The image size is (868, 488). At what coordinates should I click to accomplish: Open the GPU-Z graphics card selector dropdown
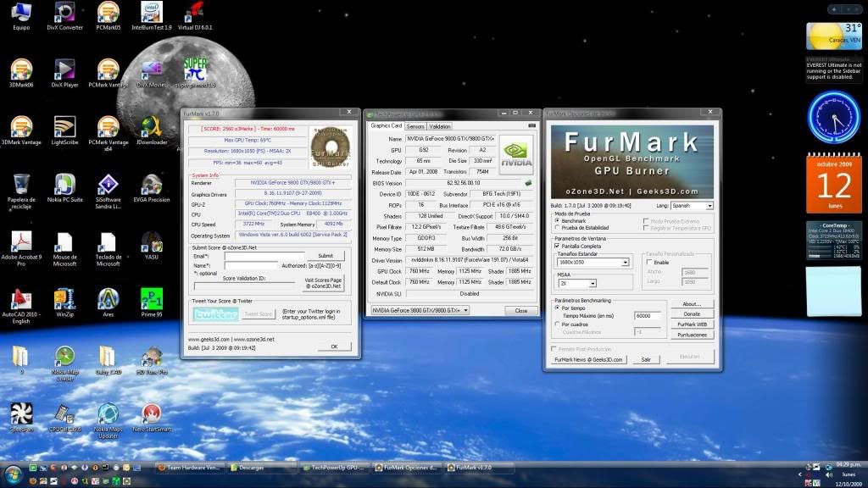coord(420,310)
